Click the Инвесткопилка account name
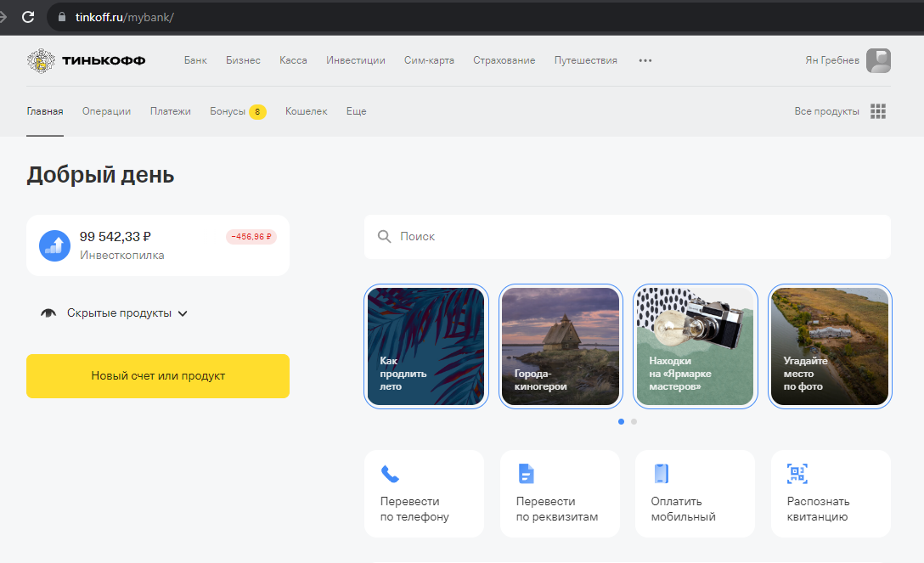This screenshot has width=924, height=563. click(x=122, y=255)
